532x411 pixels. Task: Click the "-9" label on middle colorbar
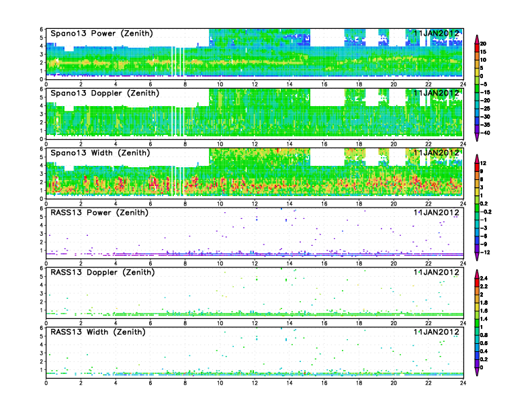(484, 244)
